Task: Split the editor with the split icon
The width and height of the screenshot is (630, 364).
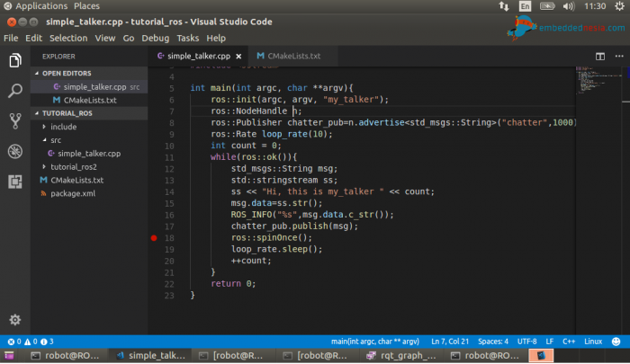Action: click(600, 57)
